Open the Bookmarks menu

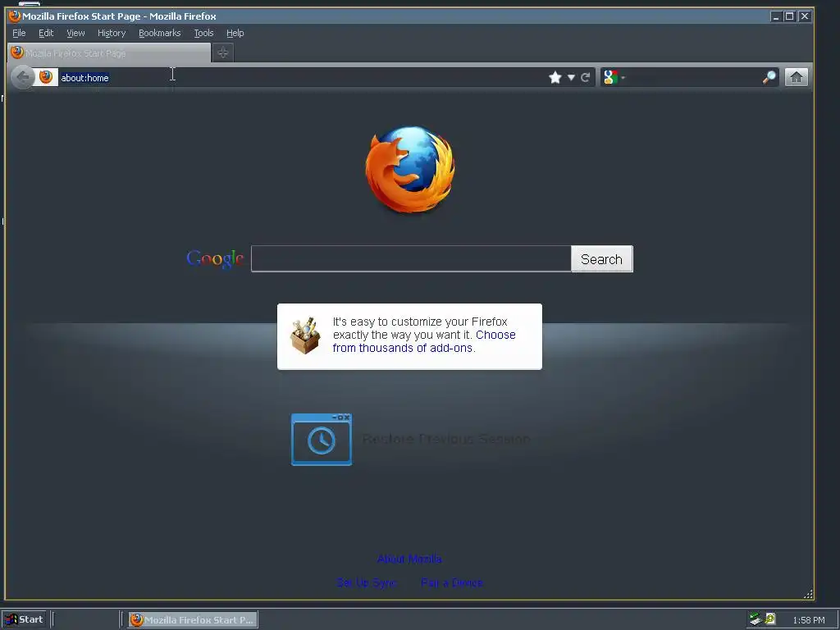click(160, 33)
